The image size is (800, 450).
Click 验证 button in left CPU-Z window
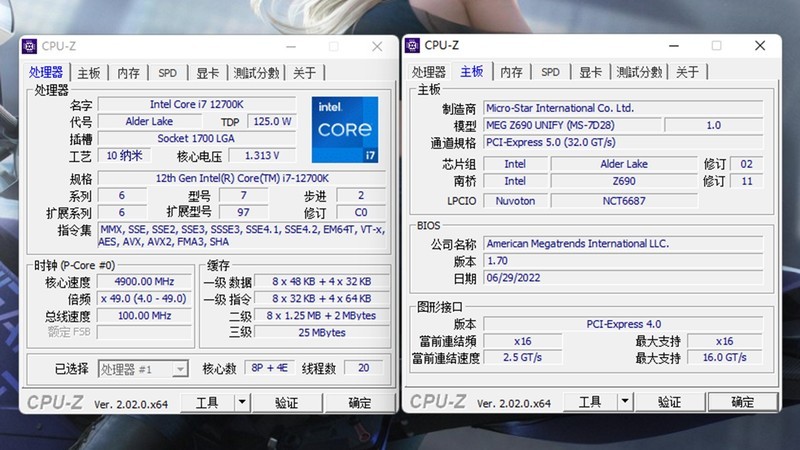coord(286,403)
